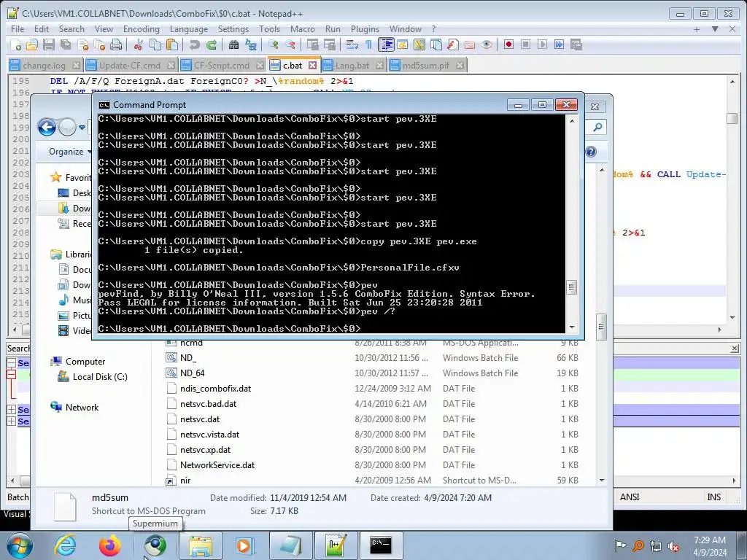Click the Playback macro icon
The image size is (747, 560).
[x=542, y=44]
